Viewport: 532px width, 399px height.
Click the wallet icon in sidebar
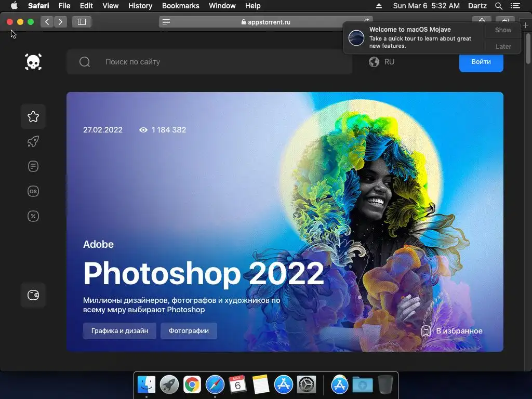pyautogui.click(x=33, y=295)
